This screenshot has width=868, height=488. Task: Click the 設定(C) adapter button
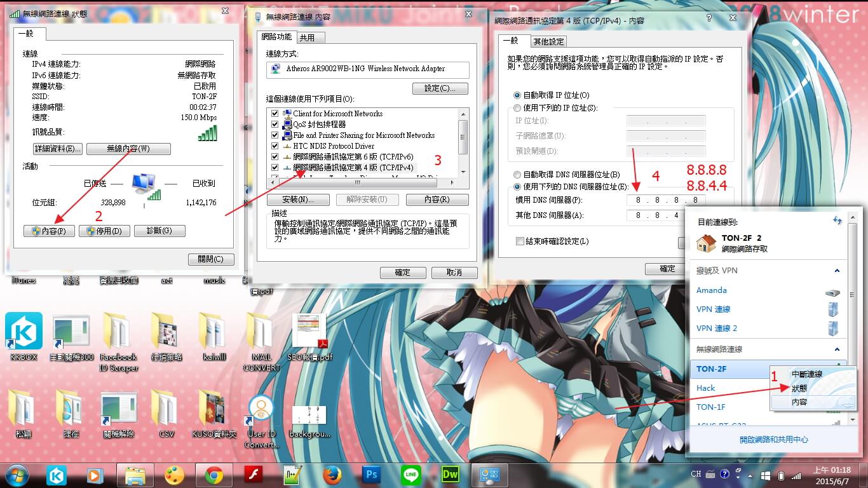tap(440, 88)
